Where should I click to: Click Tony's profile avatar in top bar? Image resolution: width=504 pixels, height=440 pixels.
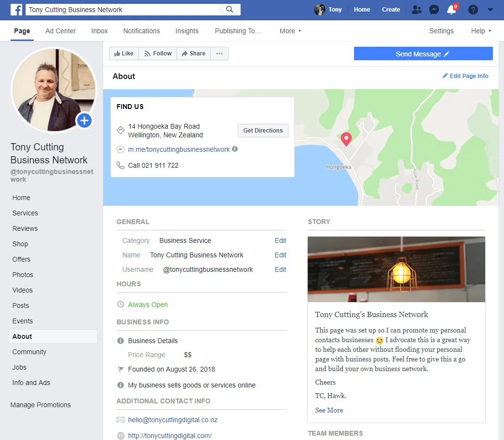point(319,10)
